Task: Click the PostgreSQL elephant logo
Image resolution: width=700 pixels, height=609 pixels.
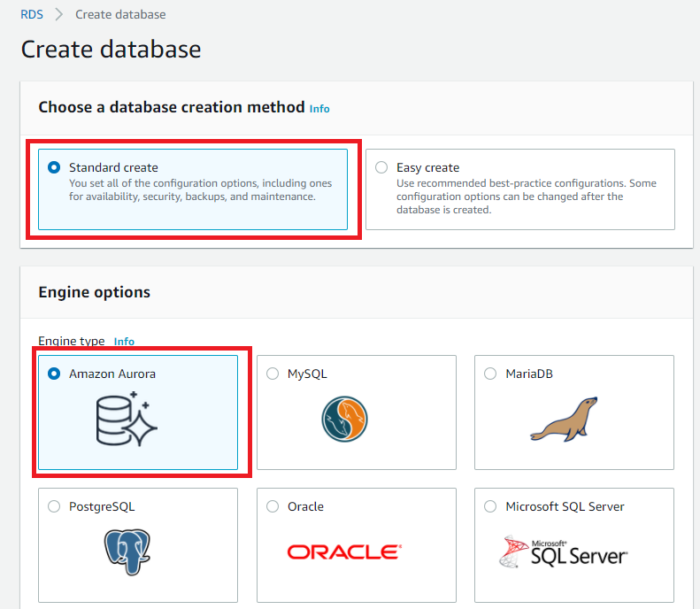Action: click(x=127, y=551)
